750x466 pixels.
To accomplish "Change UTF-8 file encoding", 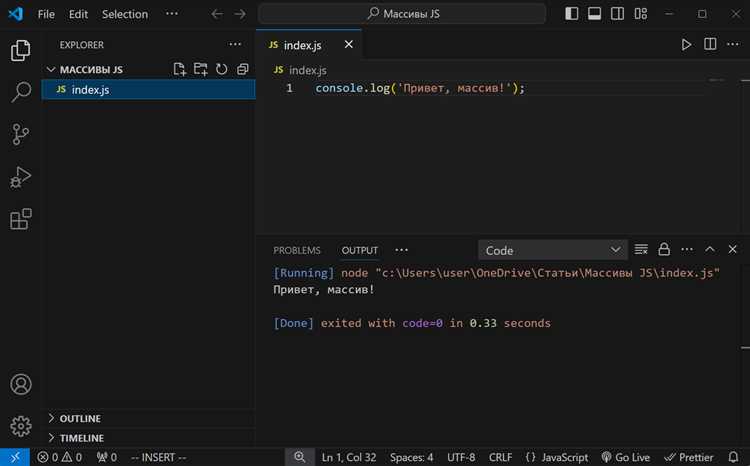I will [461, 457].
